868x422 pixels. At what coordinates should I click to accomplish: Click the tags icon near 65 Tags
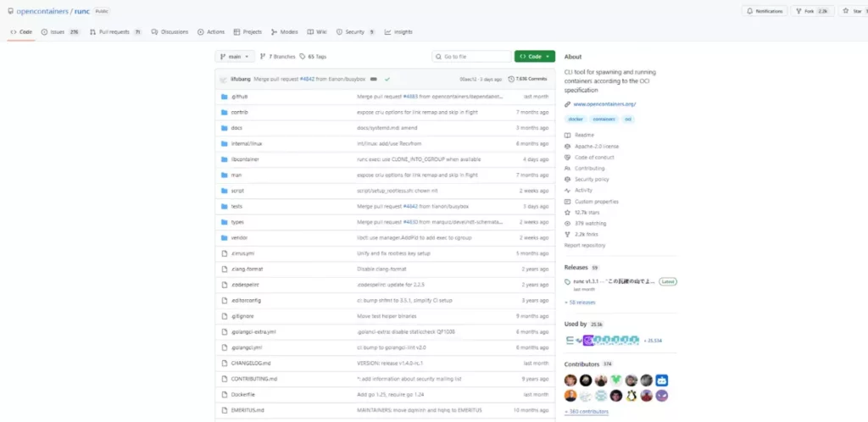pos(303,57)
